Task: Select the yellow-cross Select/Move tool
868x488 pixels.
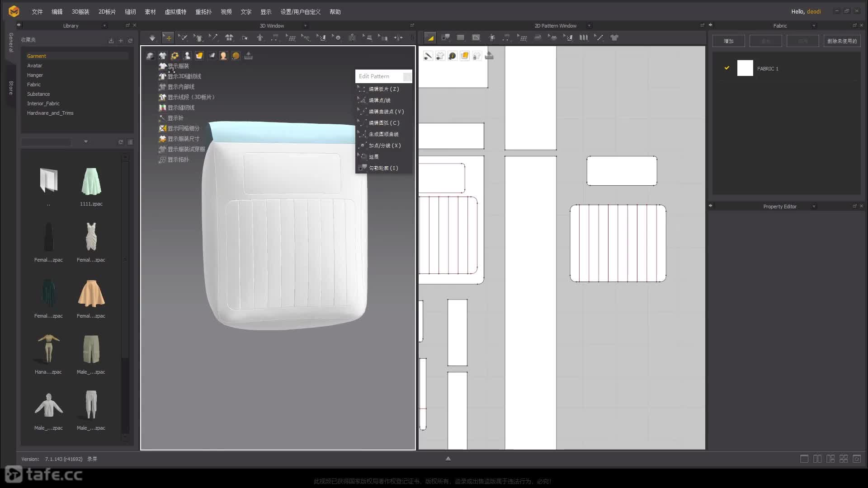Action: click(168, 38)
